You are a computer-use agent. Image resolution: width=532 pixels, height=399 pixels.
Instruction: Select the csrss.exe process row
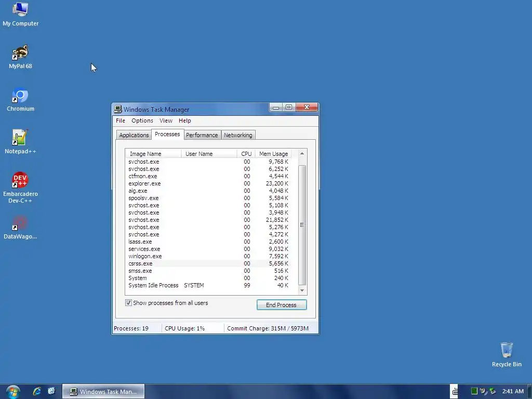208,263
